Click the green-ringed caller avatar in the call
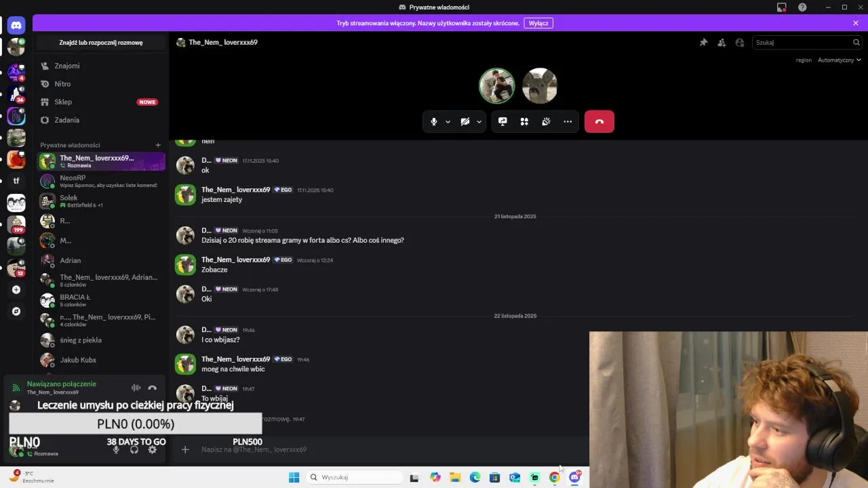The width and height of the screenshot is (868, 488). click(x=497, y=85)
